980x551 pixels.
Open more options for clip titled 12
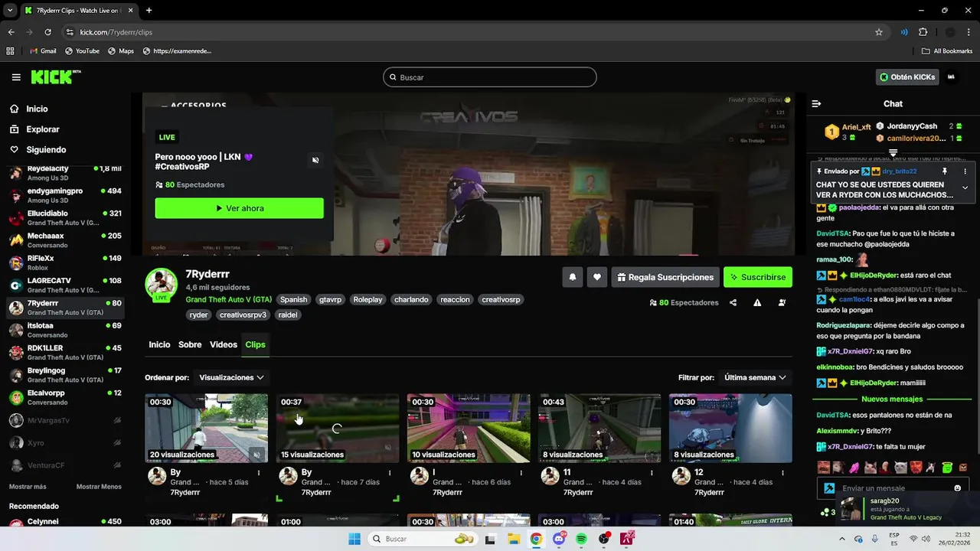point(782,473)
